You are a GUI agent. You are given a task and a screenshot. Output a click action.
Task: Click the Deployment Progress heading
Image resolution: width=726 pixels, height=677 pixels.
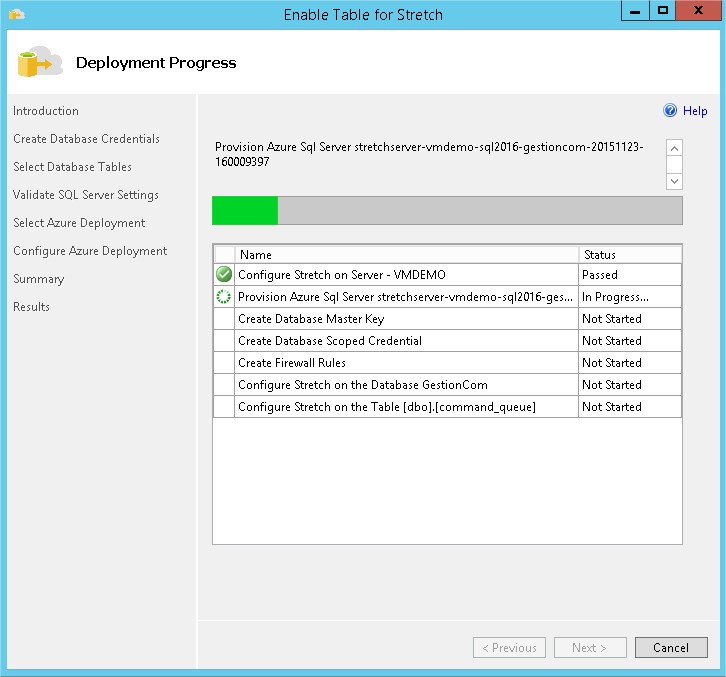point(156,63)
